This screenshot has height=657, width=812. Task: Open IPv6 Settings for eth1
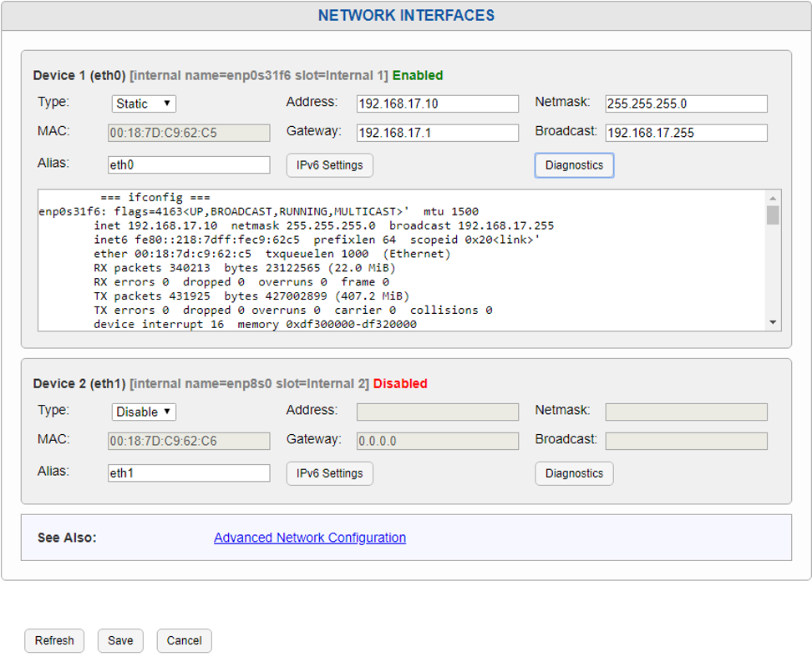point(329,473)
